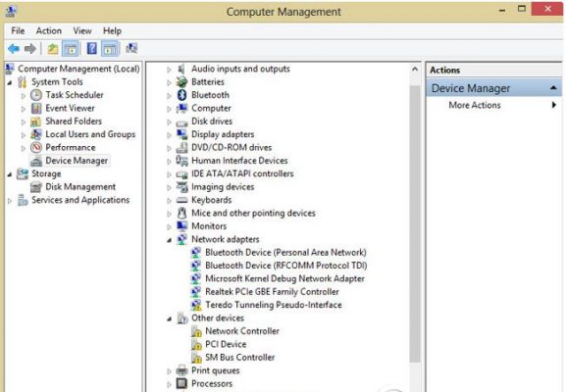Select Realtek PCIe GBE Family Controller

[272, 291]
